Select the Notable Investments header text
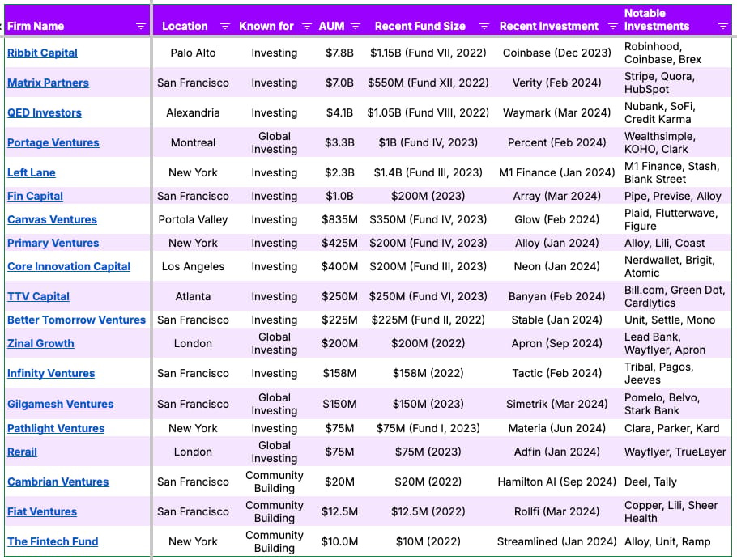Image resolution: width=737 pixels, height=560 pixels. [657, 19]
